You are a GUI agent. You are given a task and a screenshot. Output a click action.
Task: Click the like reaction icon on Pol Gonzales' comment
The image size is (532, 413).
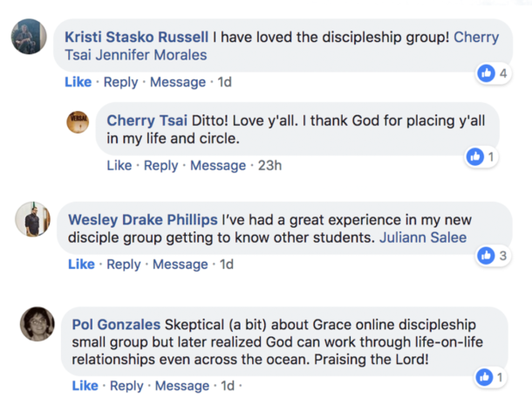(x=484, y=377)
